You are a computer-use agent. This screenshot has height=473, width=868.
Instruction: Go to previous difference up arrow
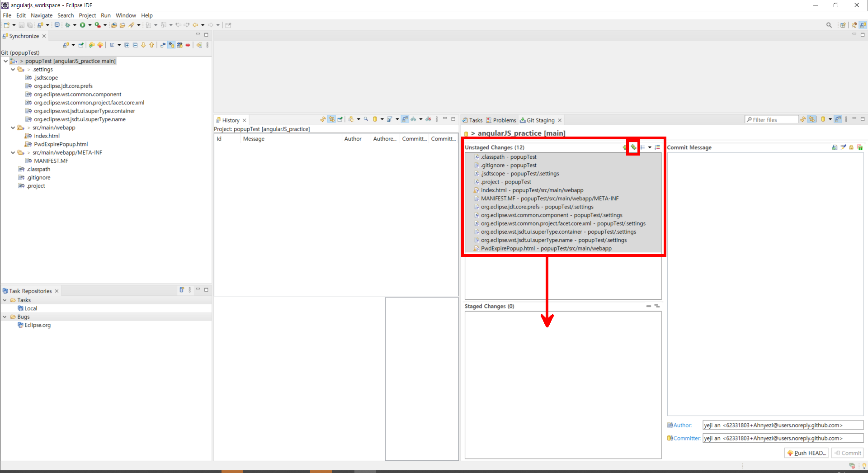(x=151, y=45)
